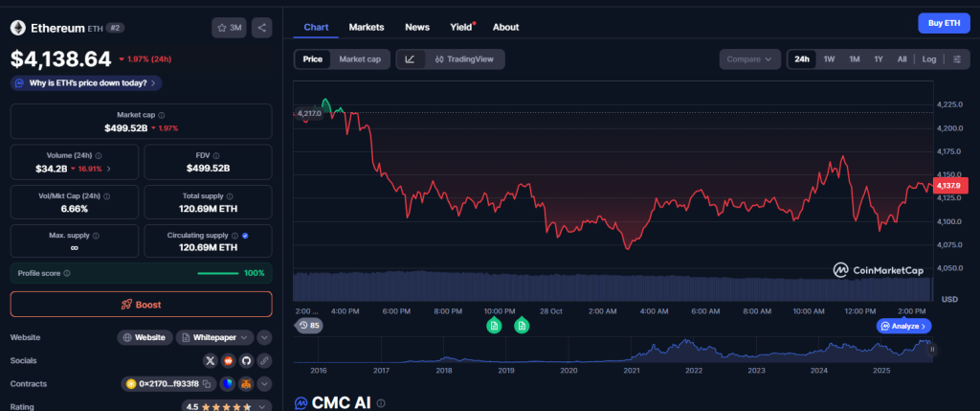Click the MetaMask fox icon
This screenshot has height=411, width=980.
[x=246, y=384]
